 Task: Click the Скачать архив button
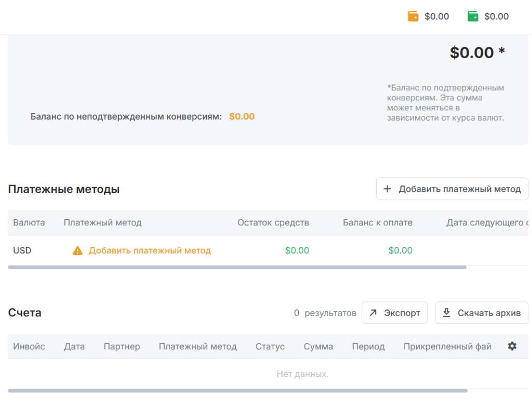coord(481,313)
